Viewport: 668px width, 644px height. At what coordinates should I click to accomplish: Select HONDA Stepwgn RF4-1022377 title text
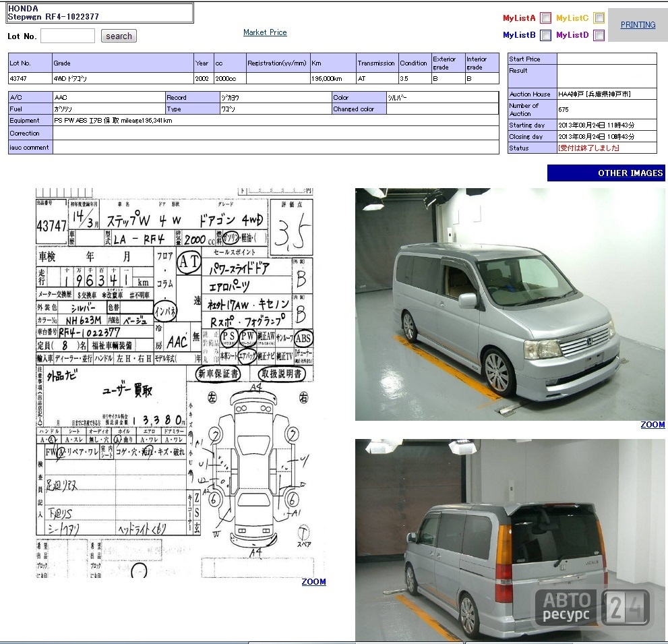(53, 13)
